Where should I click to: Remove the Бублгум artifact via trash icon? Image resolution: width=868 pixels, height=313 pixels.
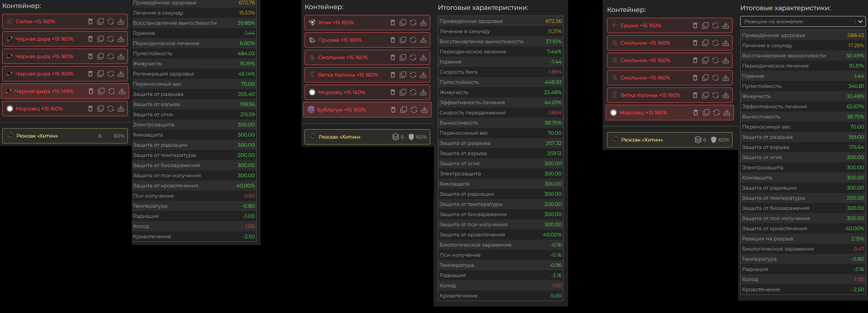[393, 110]
